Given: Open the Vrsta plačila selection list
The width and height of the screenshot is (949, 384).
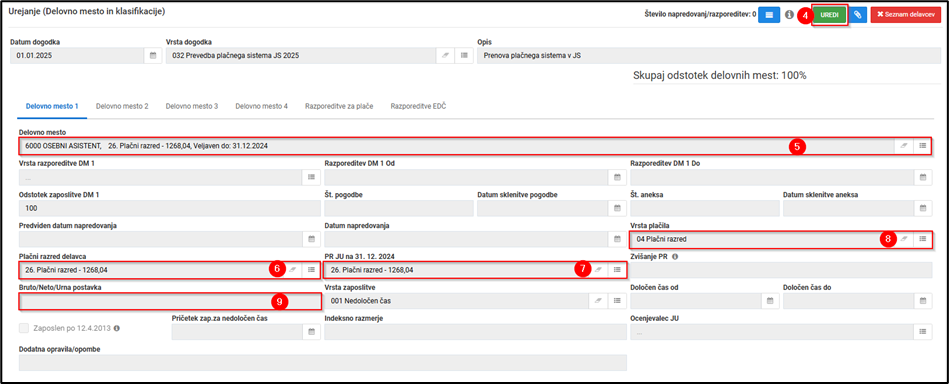Looking at the screenshot, I should point(922,239).
